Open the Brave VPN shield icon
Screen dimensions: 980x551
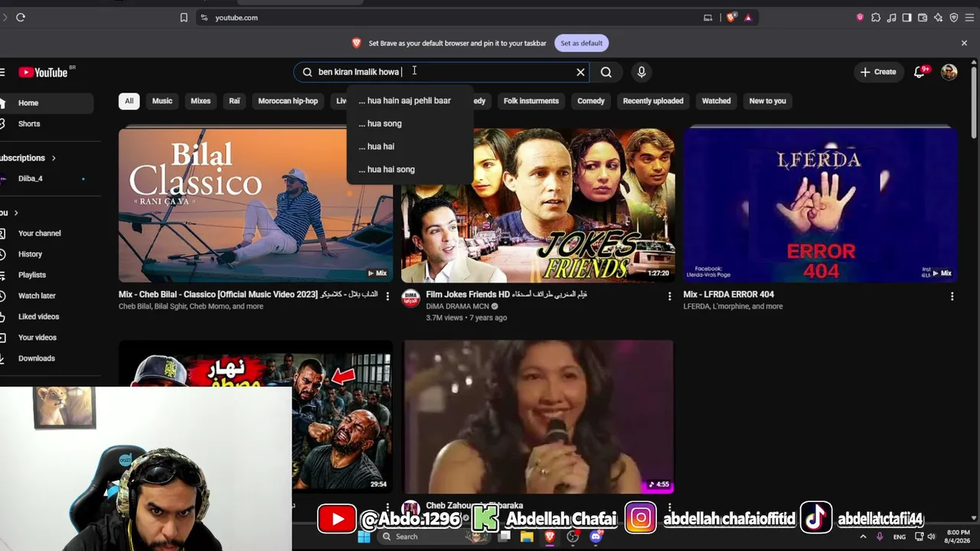(x=954, y=18)
